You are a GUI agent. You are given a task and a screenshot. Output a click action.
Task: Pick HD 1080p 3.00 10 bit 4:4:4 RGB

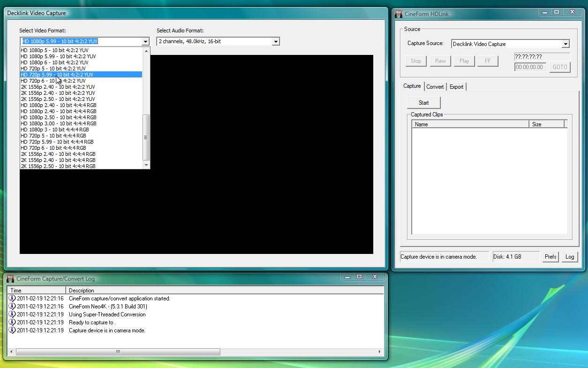coord(58,123)
